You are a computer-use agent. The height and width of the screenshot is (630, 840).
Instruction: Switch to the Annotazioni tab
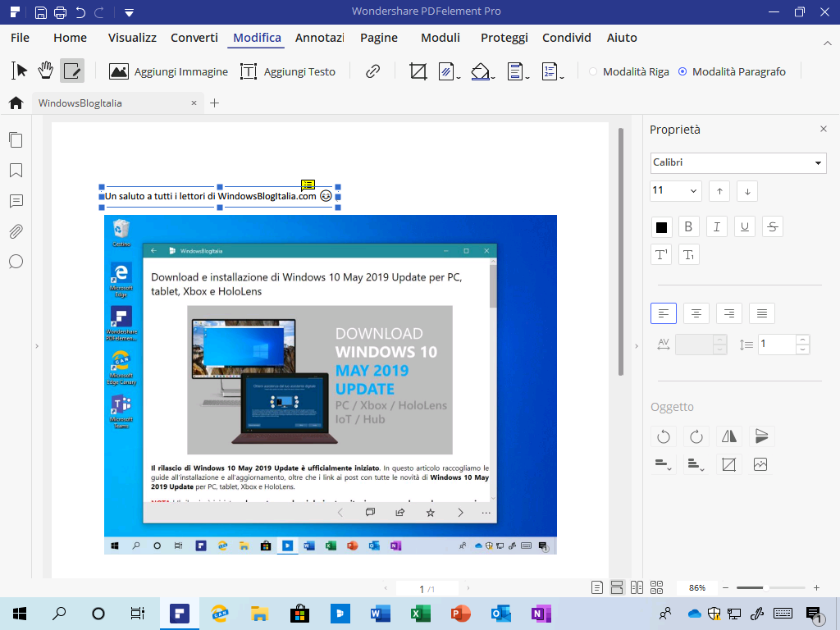point(320,38)
